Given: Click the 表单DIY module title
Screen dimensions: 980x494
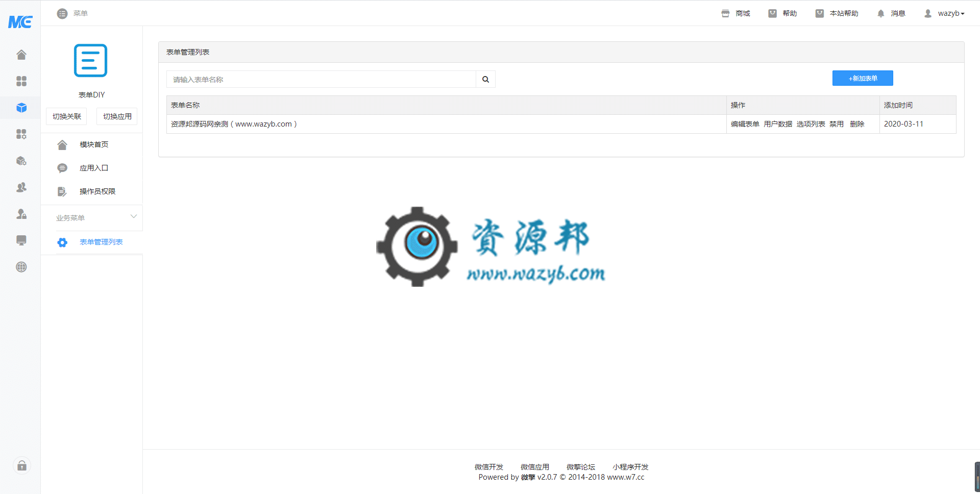Looking at the screenshot, I should point(91,95).
